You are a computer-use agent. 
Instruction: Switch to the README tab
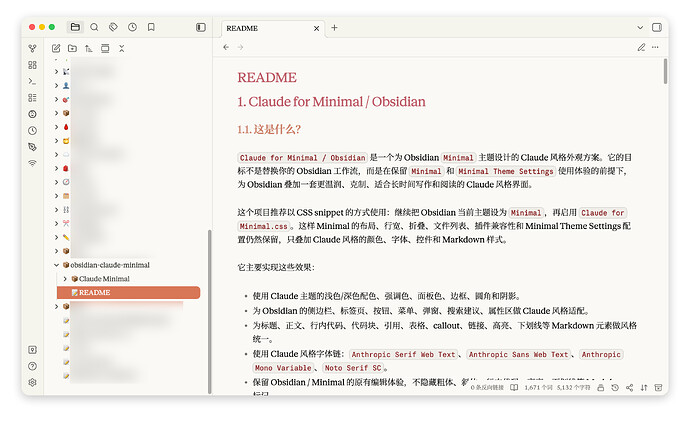(273, 28)
